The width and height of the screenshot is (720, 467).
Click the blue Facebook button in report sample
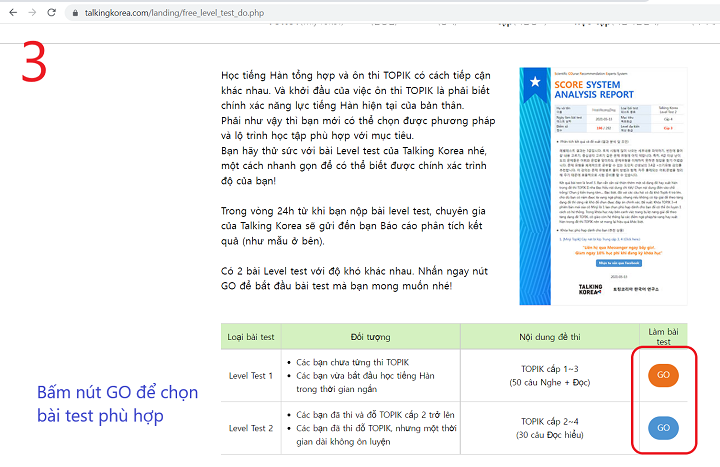(x=619, y=263)
